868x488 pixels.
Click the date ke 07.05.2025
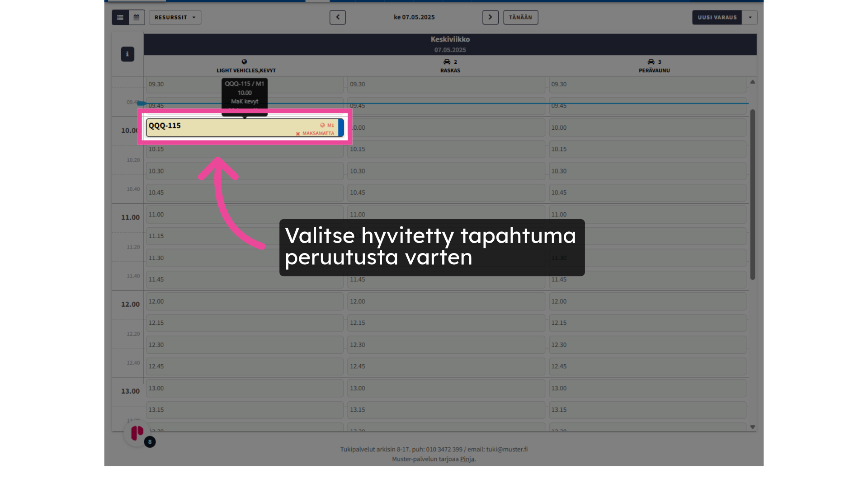click(414, 17)
